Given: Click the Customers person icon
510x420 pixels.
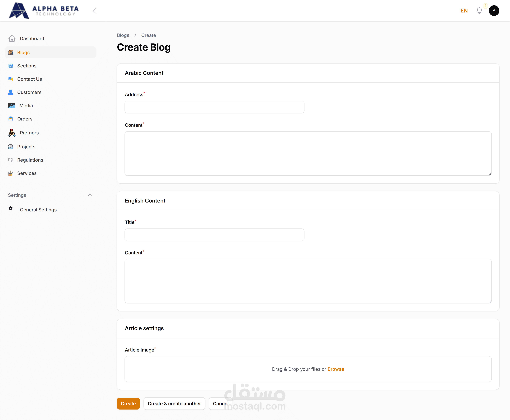Looking at the screenshot, I should pos(11,92).
